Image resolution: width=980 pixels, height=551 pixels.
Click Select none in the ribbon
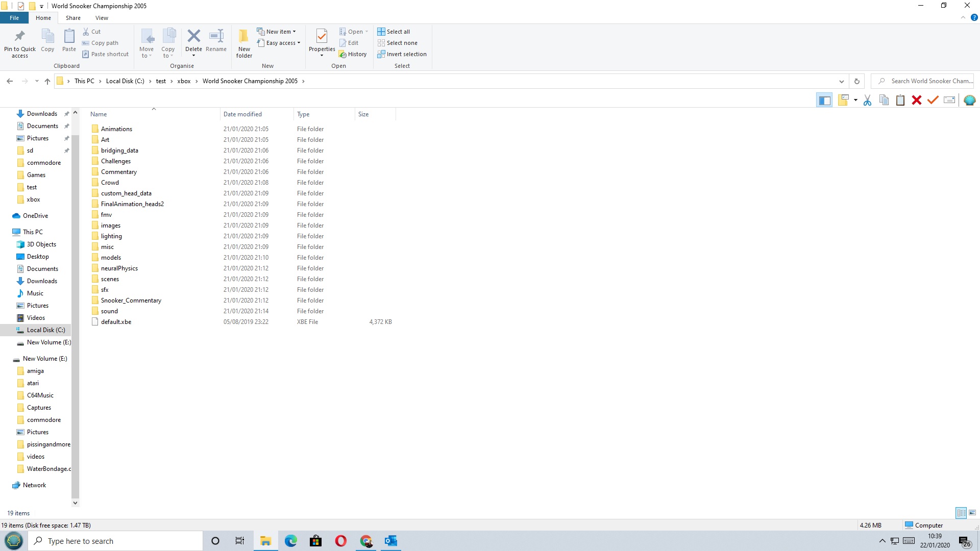[x=398, y=43]
